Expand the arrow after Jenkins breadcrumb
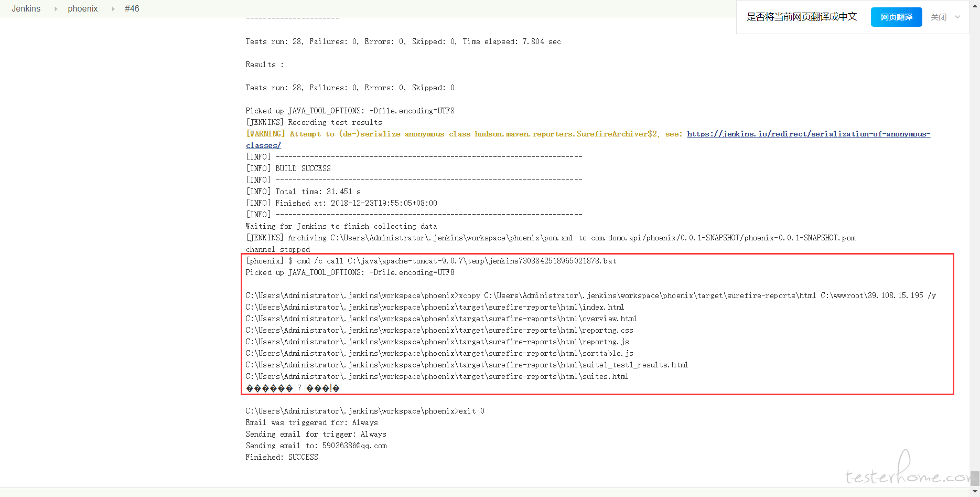This screenshot has width=980, height=497. [56, 9]
